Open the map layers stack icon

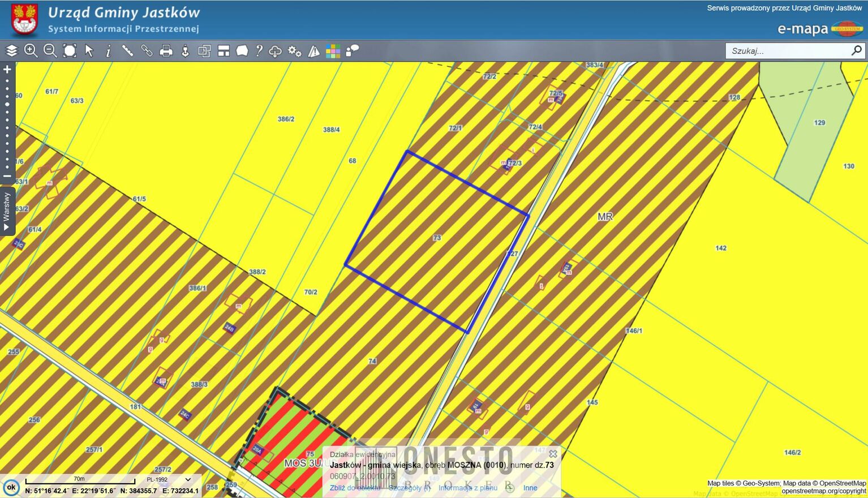(12, 51)
